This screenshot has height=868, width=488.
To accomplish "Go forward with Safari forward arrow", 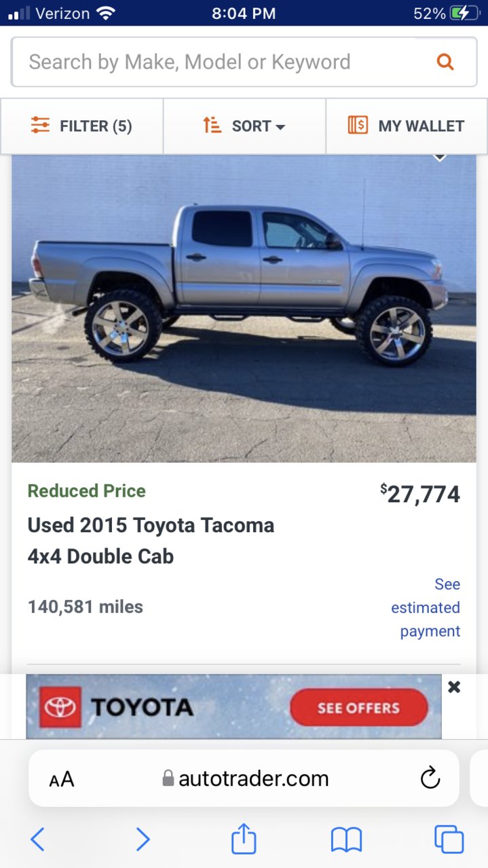I will tap(142, 839).
